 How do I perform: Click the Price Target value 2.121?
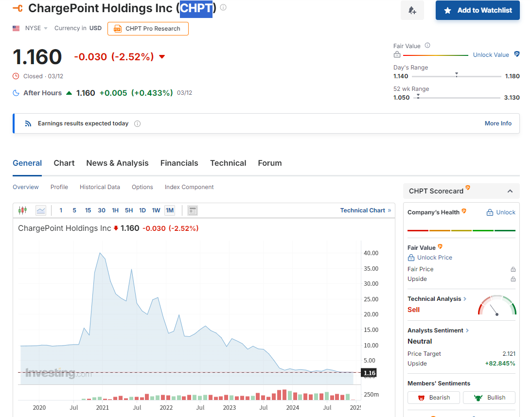509,354
